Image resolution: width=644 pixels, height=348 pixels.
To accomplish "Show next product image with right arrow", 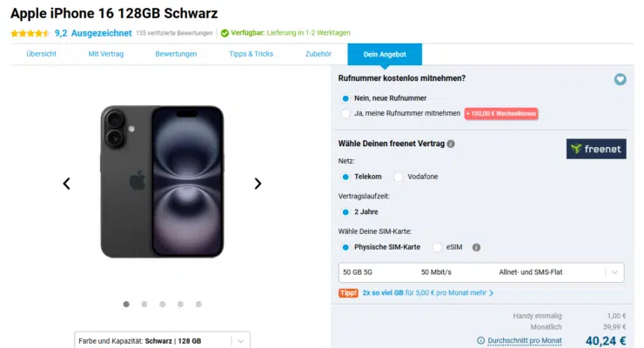I will click(258, 184).
